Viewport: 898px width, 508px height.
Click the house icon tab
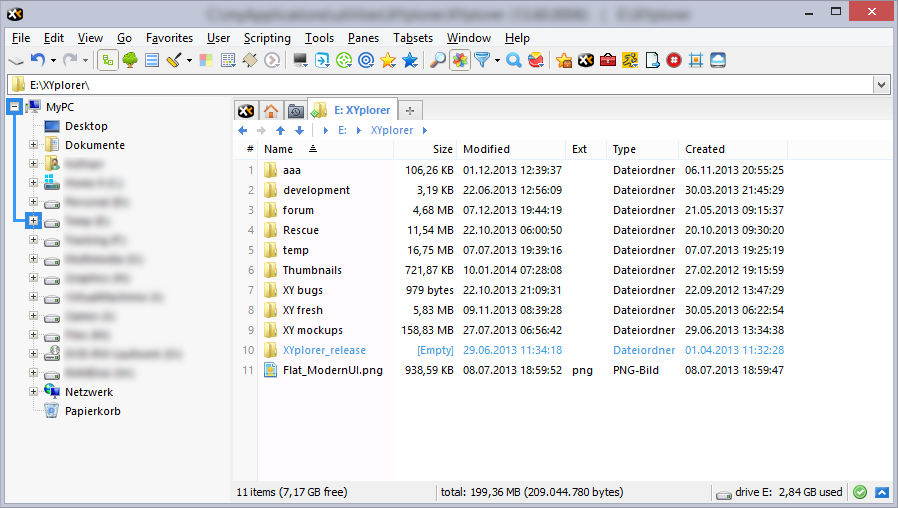(270, 111)
